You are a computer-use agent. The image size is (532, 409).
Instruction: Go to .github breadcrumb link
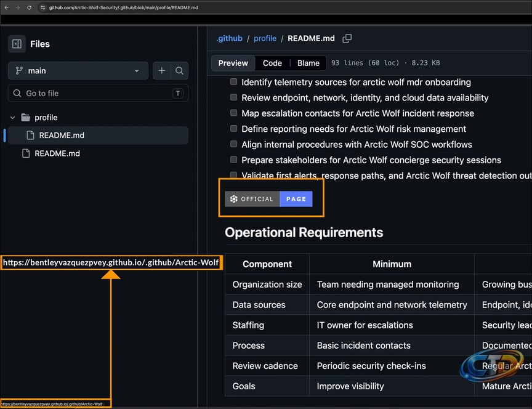point(229,38)
